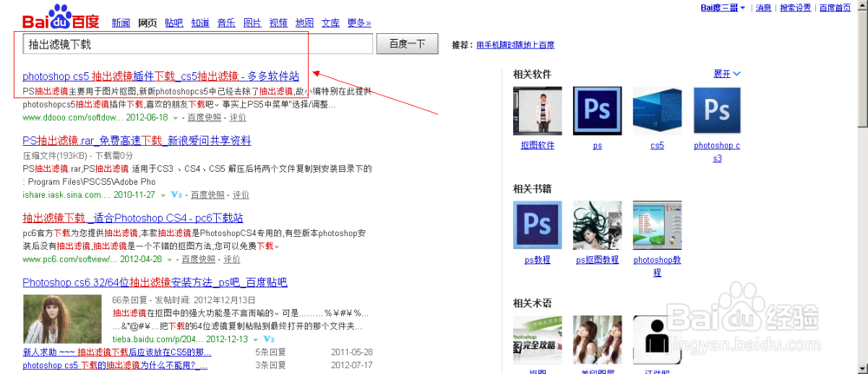
Task: Click the ps教程 text link
Action: pos(537,260)
